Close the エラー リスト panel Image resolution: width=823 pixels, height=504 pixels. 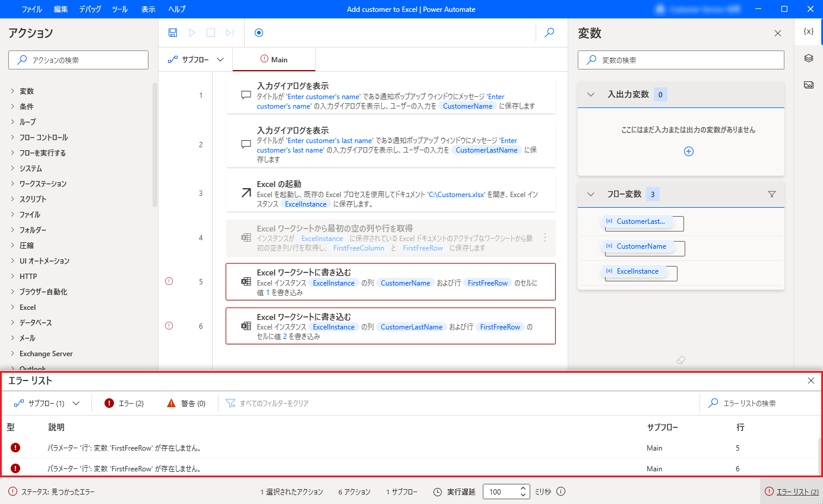811,381
